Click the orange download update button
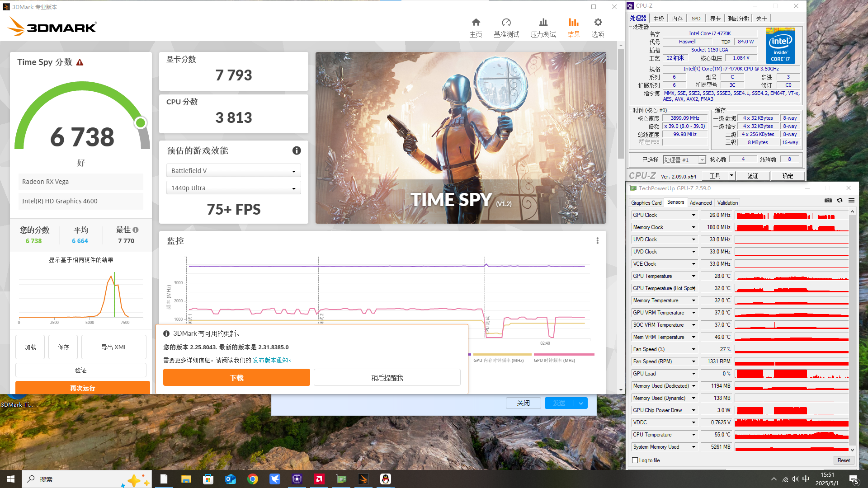Screen dimensions: 868x488 point(236,378)
